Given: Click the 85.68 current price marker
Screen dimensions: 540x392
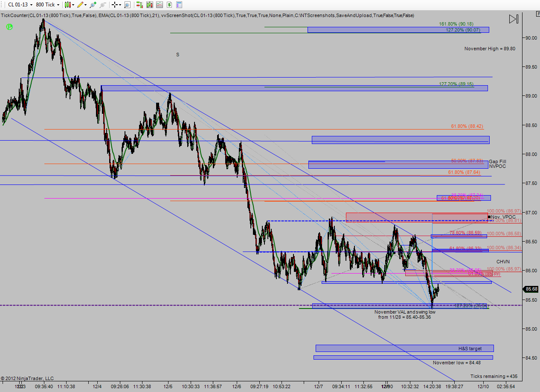Looking at the screenshot, I should pos(531,289).
